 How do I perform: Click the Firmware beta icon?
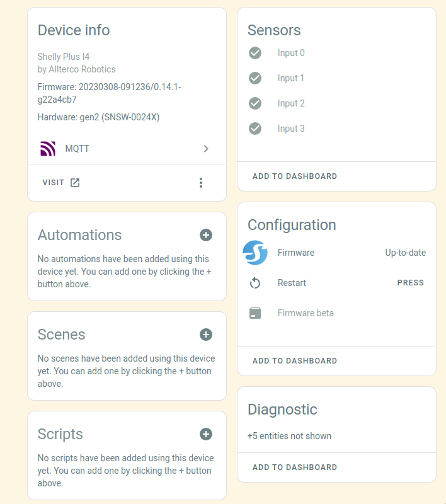[x=255, y=312]
